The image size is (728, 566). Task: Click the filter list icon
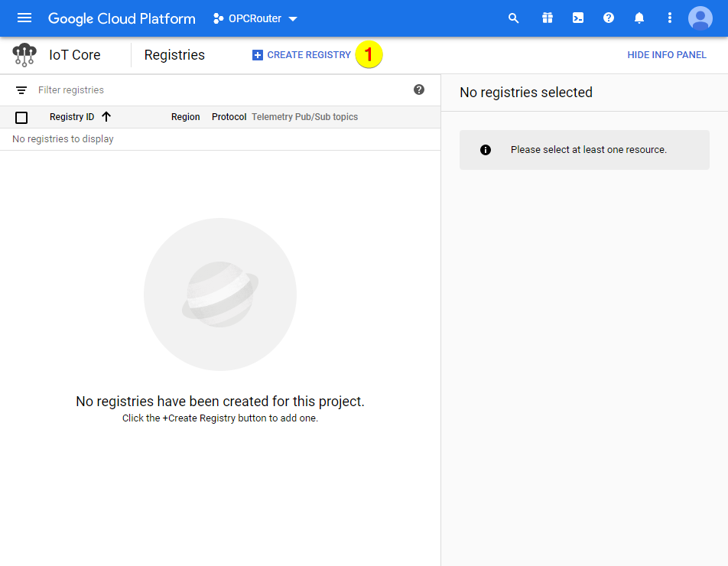(21, 90)
